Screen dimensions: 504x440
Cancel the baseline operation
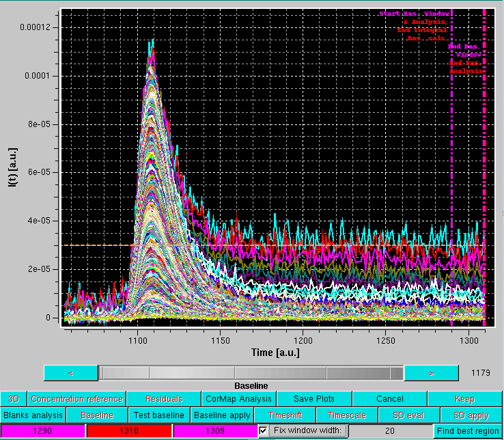pyautogui.click(x=389, y=399)
